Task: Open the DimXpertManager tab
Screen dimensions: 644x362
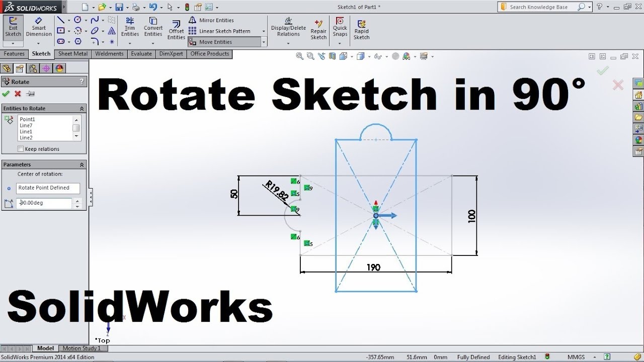Action: coord(46,69)
